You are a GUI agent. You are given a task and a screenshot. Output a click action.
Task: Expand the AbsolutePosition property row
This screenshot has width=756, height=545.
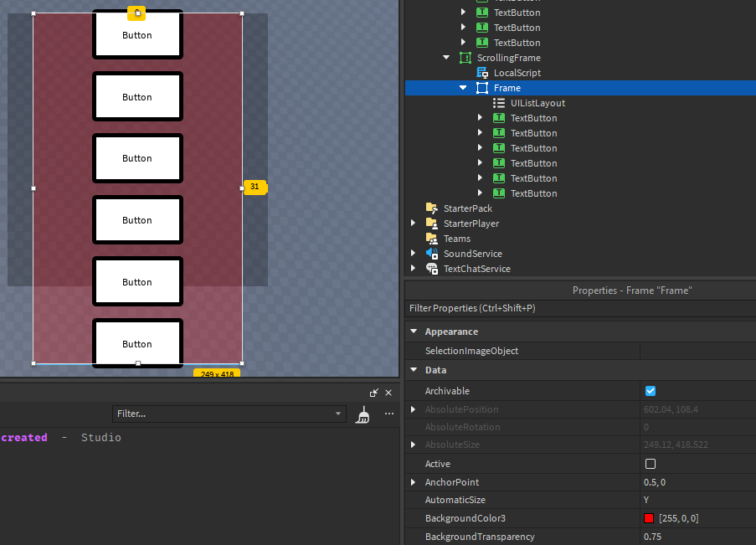(413, 409)
